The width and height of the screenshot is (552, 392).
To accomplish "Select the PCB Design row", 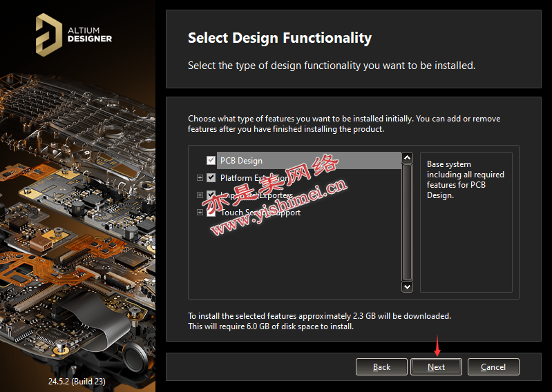I will [x=309, y=161].
